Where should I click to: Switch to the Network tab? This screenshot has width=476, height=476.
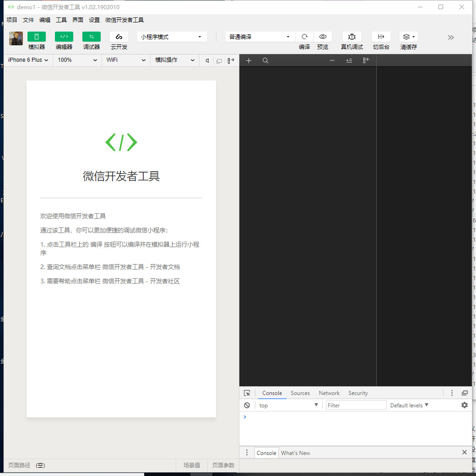click(329, 393)
